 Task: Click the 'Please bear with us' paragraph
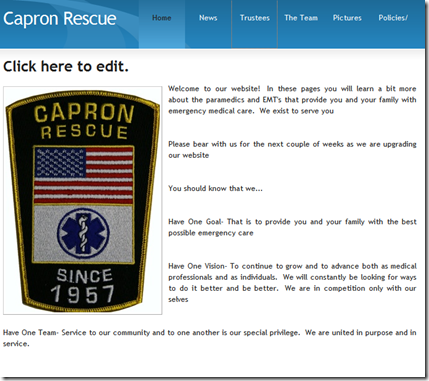(x=292, y=150)
